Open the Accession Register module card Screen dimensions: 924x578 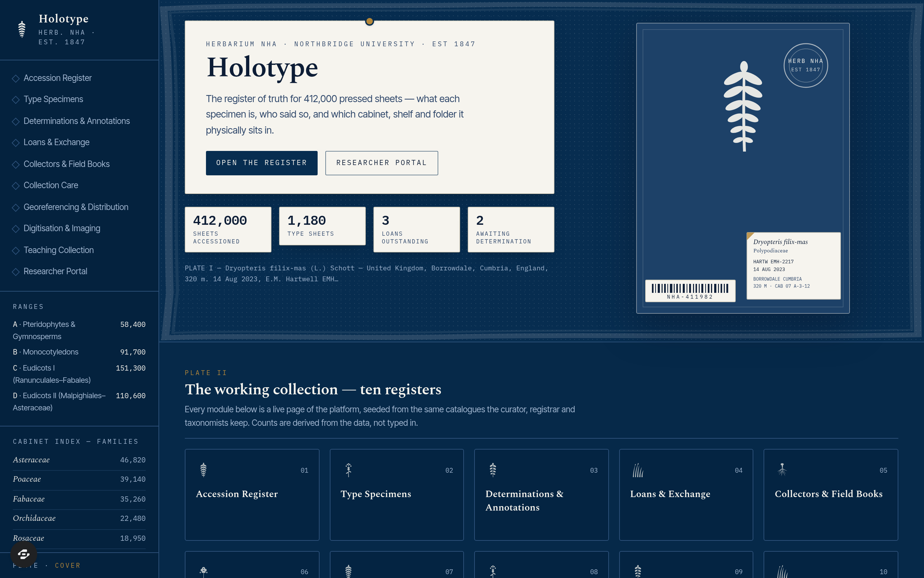252,495
